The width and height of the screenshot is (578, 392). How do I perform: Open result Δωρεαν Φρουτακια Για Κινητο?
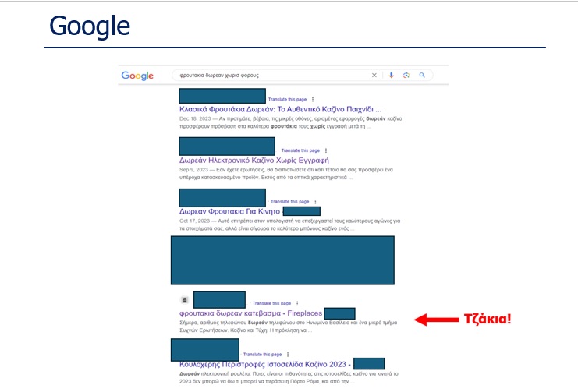point(229,211)
